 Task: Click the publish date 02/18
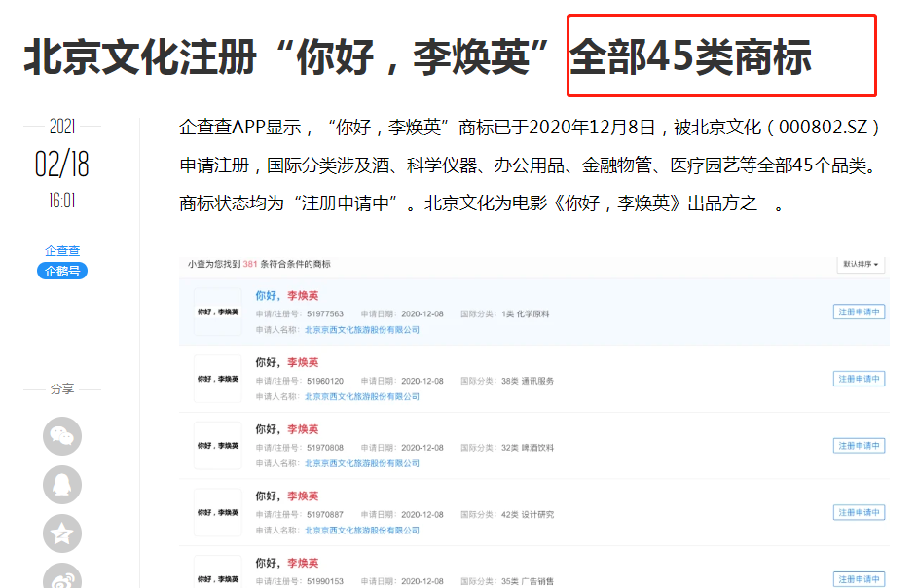pos(60,164)
